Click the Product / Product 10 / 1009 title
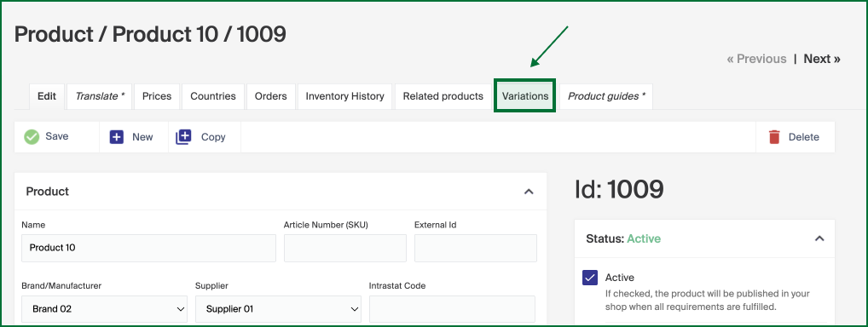This screenshot has height=327, width=868. click(150, 34)
